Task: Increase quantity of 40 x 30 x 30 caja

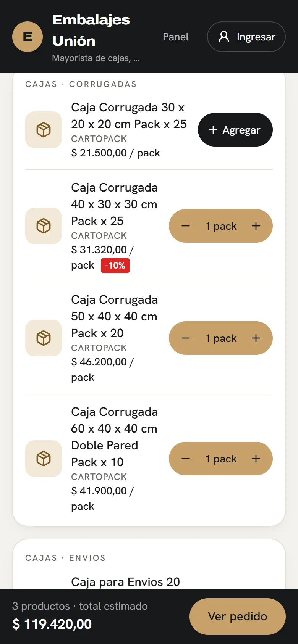Action: [x=256, y=226]
